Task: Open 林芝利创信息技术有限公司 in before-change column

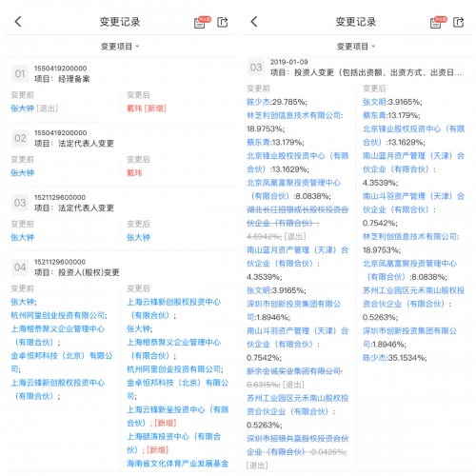Action: (x=295, y=115)
